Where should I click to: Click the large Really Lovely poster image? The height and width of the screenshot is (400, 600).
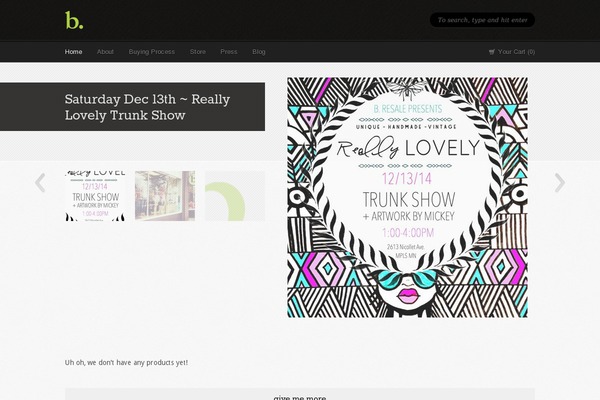click(x=407, y=198)
